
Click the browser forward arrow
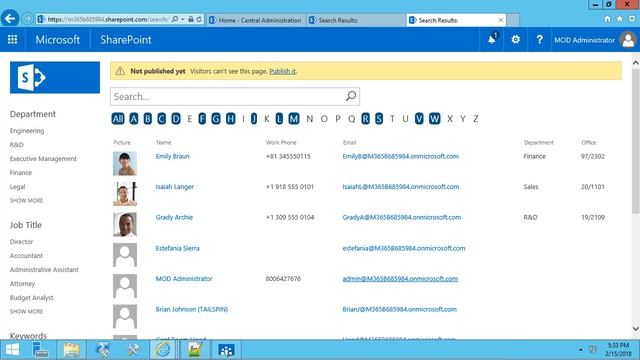tap(27, 19)
